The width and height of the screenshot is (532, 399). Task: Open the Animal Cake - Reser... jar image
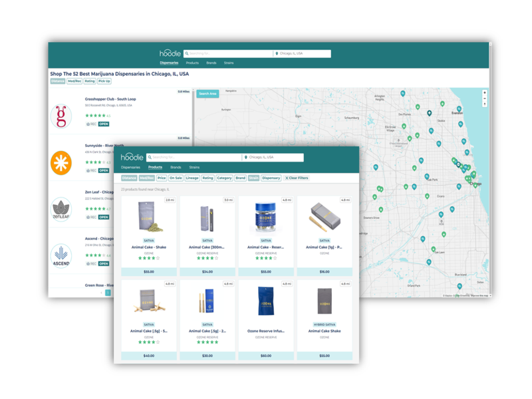(x=266, y=218)
